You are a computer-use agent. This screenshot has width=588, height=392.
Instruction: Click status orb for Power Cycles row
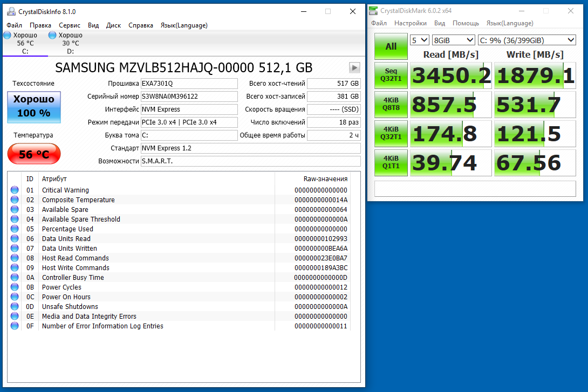click(x=15, y=287)
